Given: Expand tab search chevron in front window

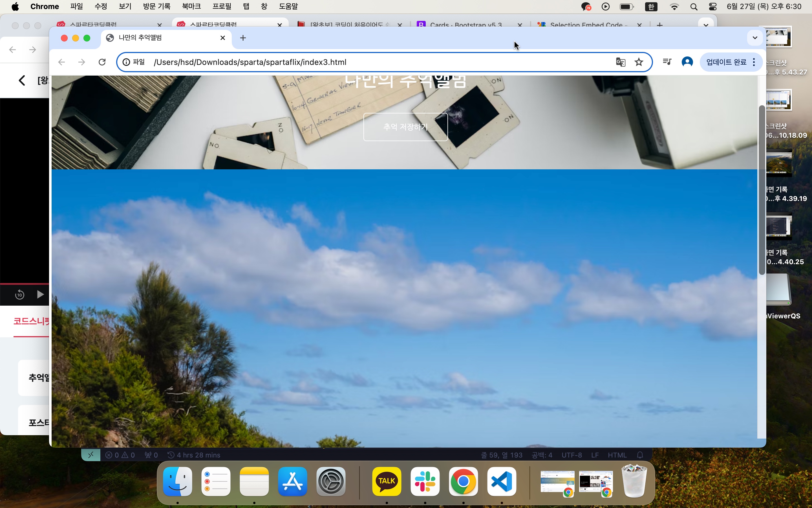Looking at the screenshot, I should tap(754, 38).
